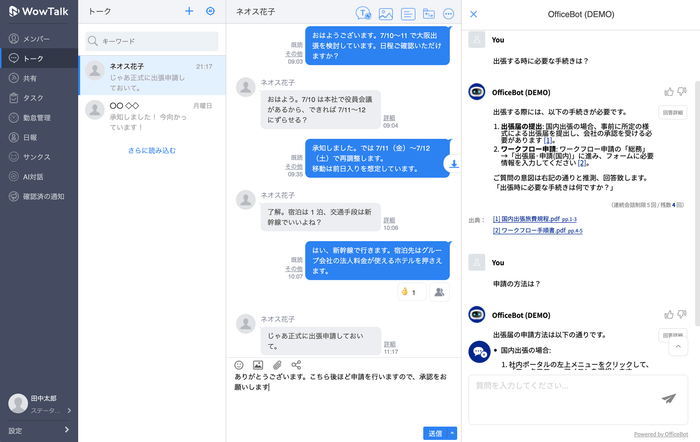The image size is (700, 442).
Task: Click the scroll-up chevron button in bot panel
Action: [678, 346]
